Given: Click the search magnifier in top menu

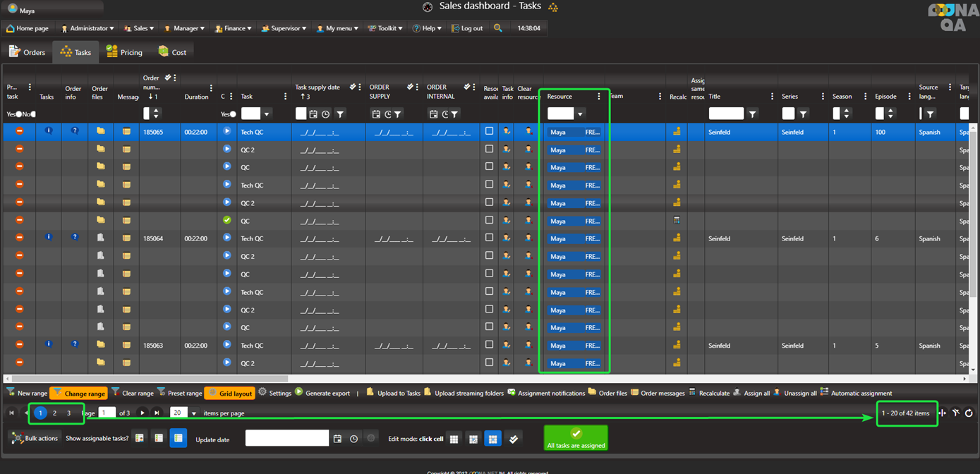Looking at the screenshot, I should (498, 28).
